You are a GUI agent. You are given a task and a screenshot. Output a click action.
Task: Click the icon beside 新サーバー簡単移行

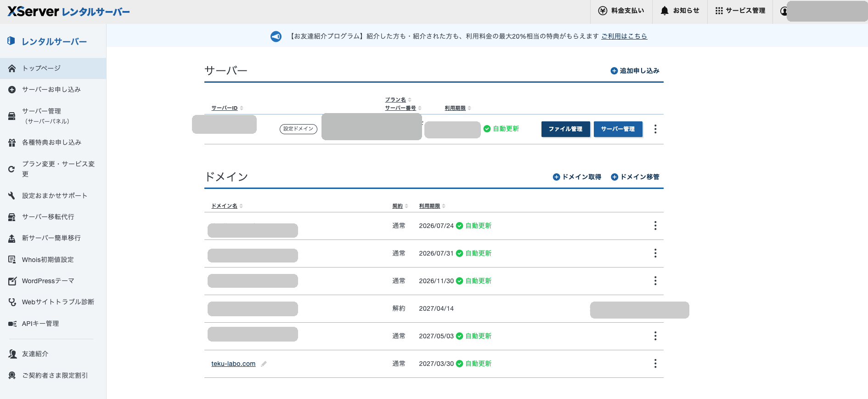(12, 238)
